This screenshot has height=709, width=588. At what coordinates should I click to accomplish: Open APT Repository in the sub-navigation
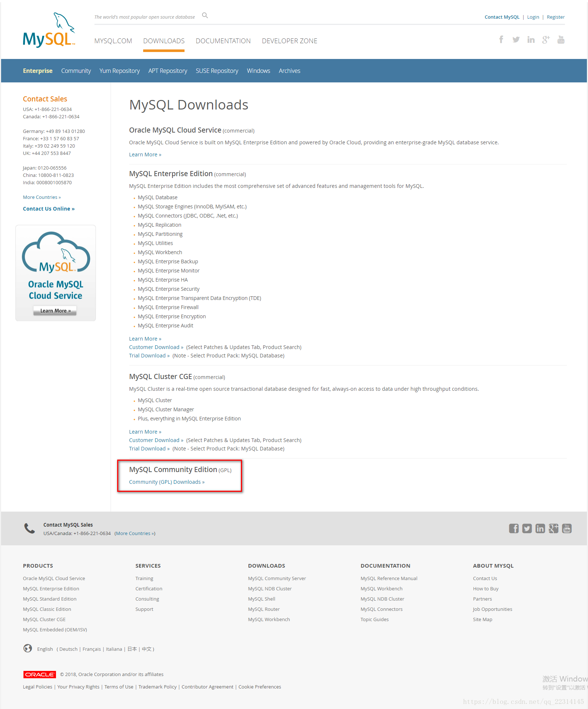168,71
